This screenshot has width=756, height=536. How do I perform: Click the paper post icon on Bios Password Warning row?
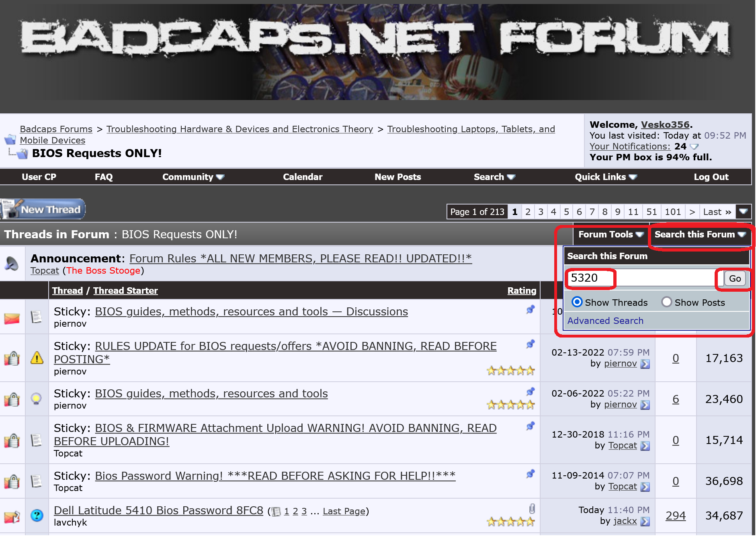tap(36, 481)
